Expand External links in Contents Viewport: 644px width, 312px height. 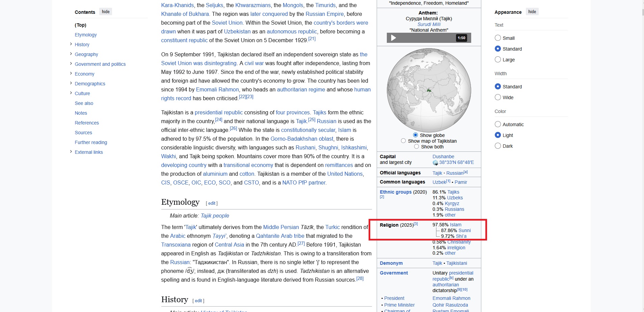71,152
